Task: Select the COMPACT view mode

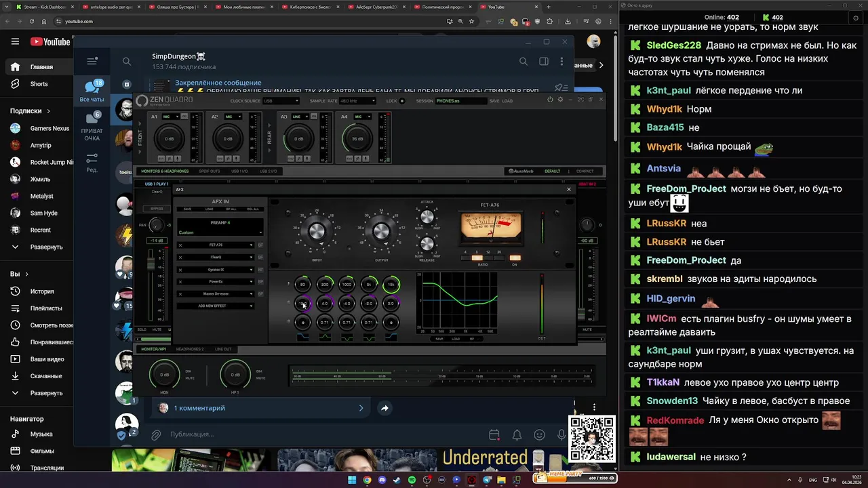Action: [585, 171]
